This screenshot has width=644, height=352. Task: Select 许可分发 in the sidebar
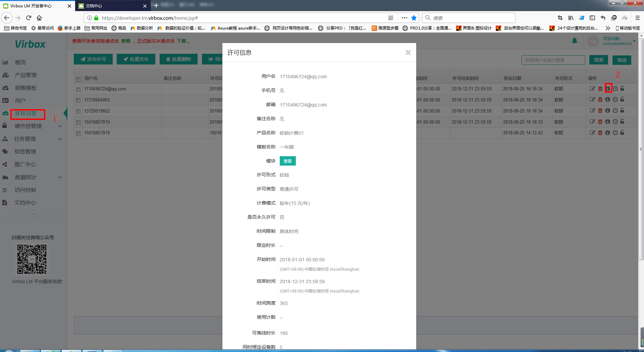26,114
